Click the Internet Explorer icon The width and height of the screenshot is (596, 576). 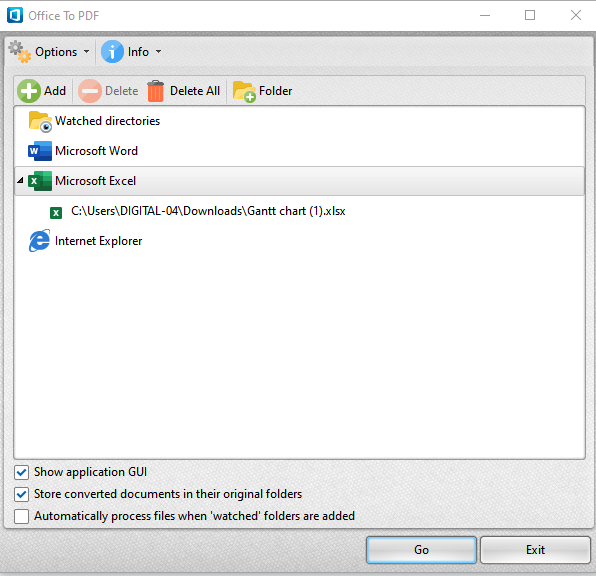pos(40,241)
